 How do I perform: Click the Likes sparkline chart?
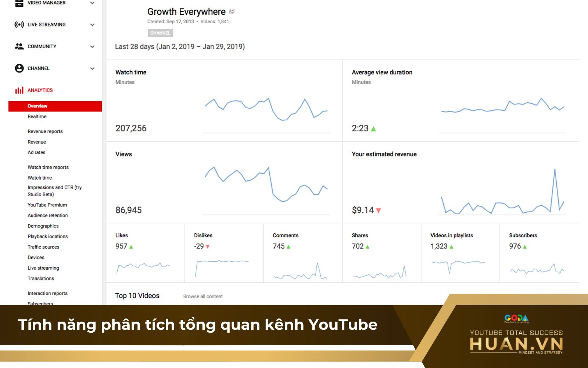[143, 268]
